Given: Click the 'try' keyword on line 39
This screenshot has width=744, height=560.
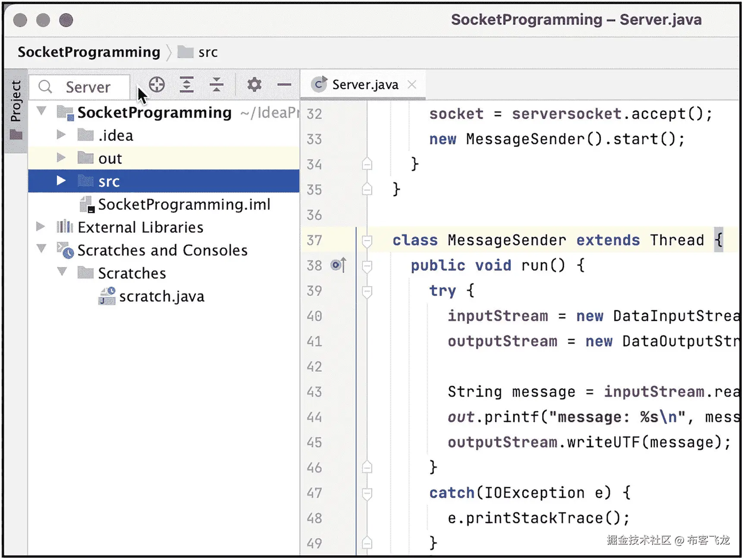Looking at the screenshot, I should point(443,291).
